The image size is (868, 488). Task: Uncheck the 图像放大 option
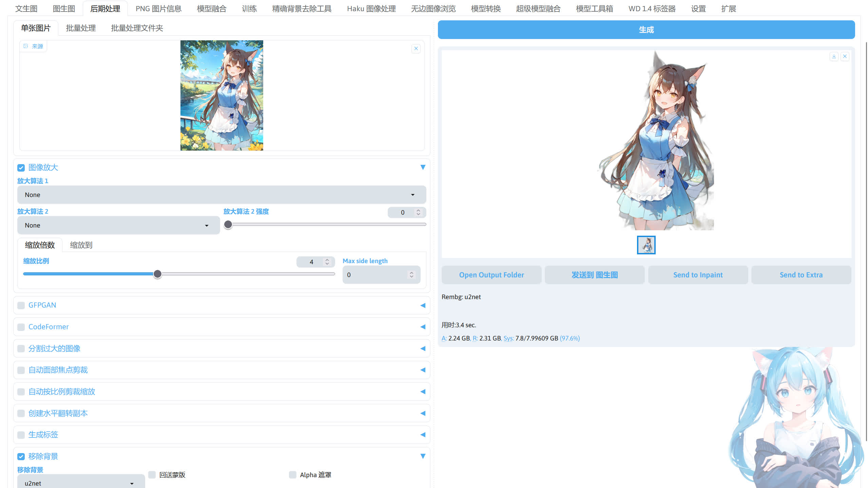coord(21,168)
